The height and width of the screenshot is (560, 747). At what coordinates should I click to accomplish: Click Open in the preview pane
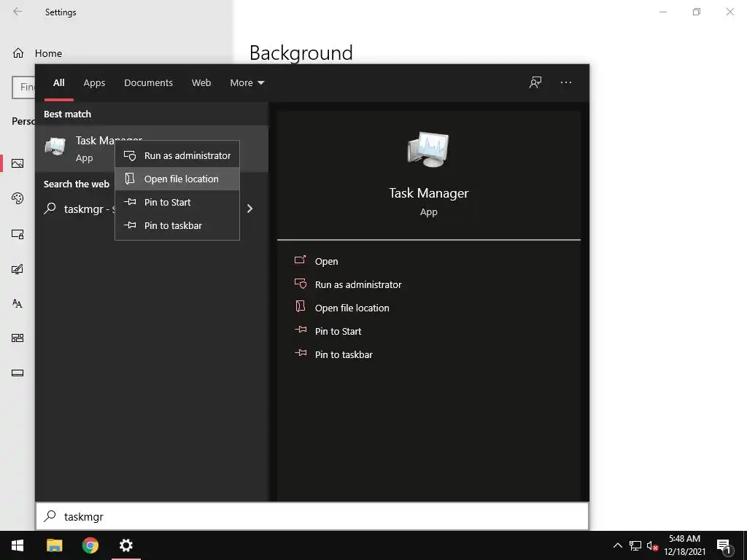(x=326, y=262)
